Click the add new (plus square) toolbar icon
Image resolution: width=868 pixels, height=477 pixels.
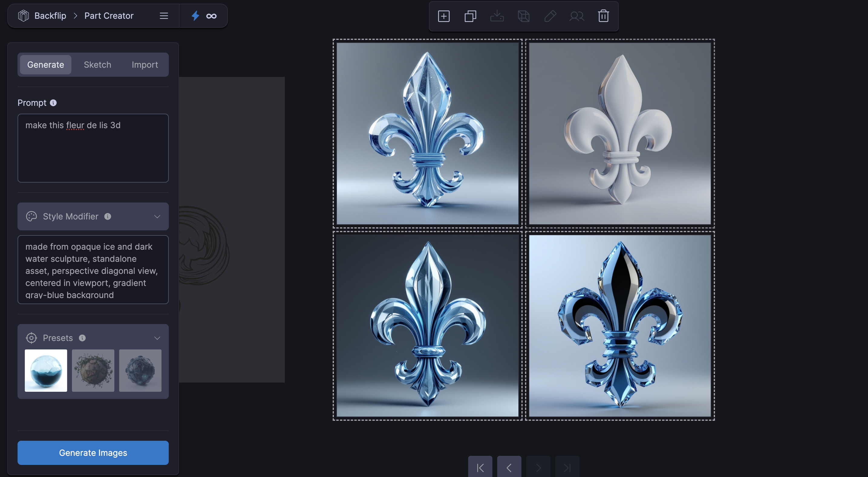[x=444, y=16]
